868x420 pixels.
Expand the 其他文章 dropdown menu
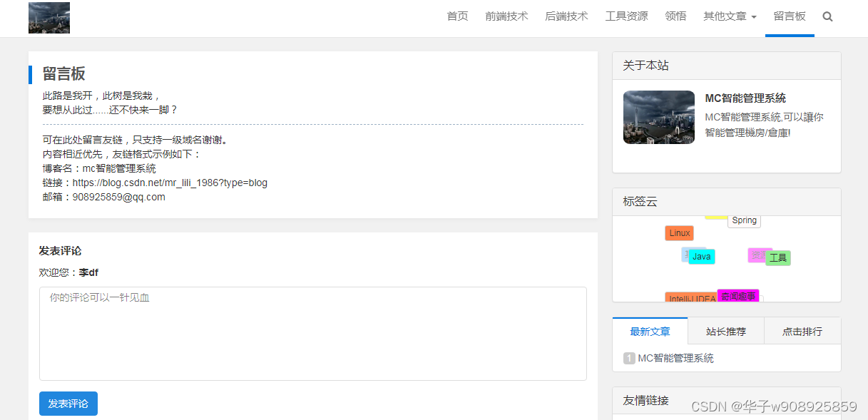(x=730, y=16)
